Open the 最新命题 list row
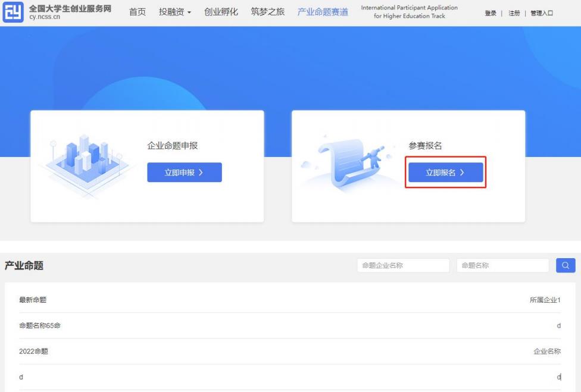The width and height of the screenshot is (581, 392). click(x=33, y=300)
